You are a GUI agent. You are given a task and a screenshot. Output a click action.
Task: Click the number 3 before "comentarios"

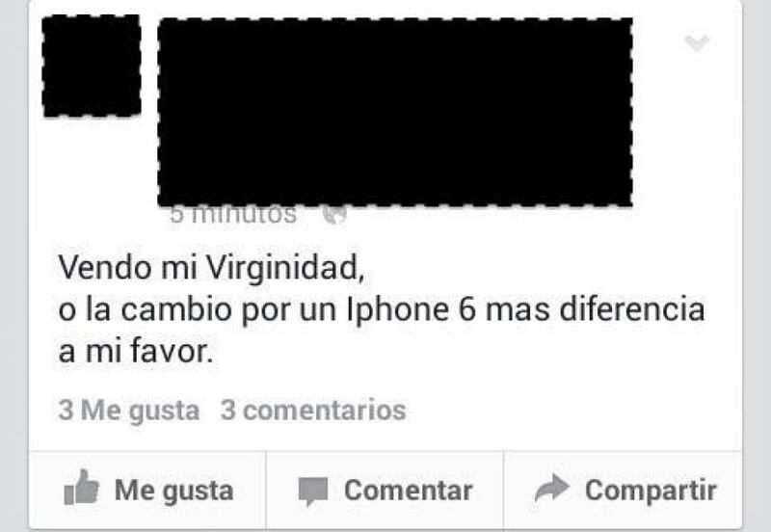click(227, 410)
